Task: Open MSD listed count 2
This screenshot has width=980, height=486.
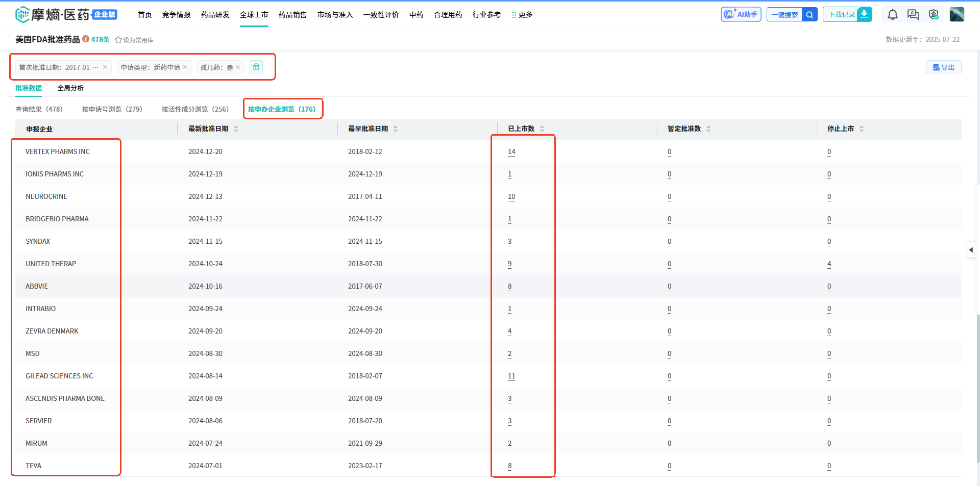Action: (x=509, y=353)
